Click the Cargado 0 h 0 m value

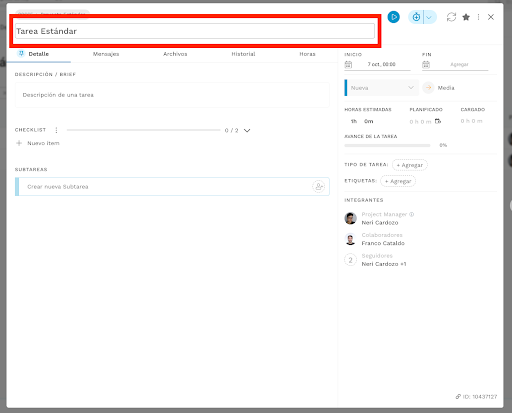pos(471,121)
